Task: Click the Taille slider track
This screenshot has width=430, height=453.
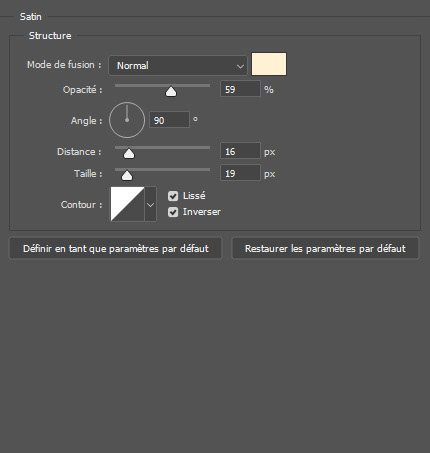Action: [162, 169]
